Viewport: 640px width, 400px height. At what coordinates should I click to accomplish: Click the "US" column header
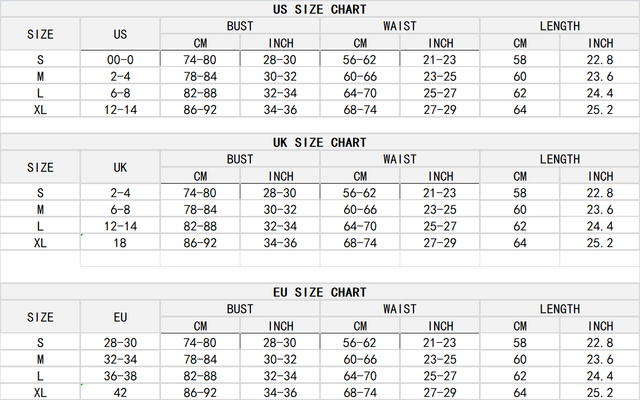(x=121, y=34)
